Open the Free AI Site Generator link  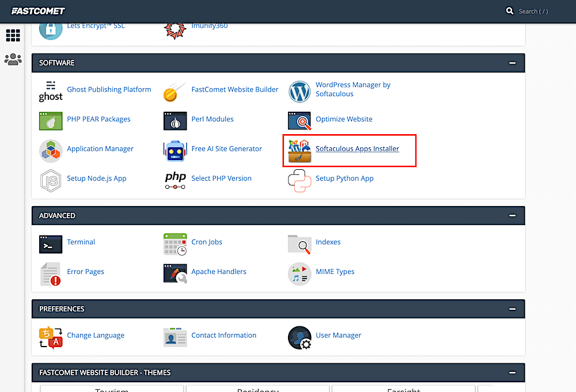pos(226,149)
